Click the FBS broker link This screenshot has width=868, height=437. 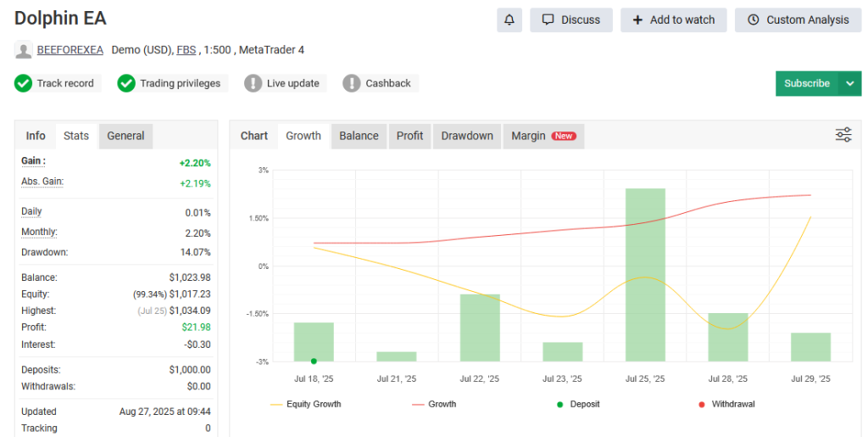coord(186,50)
